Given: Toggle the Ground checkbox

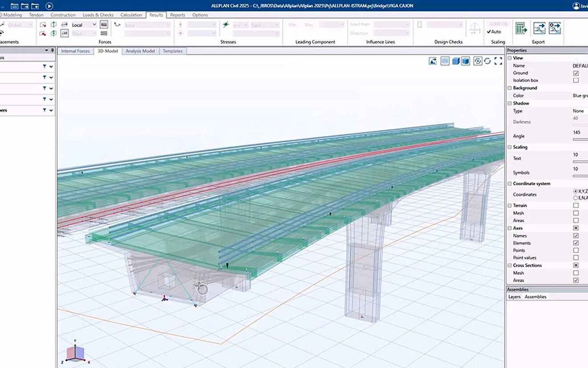Looking at the screenshot, I should pos(576,73).
